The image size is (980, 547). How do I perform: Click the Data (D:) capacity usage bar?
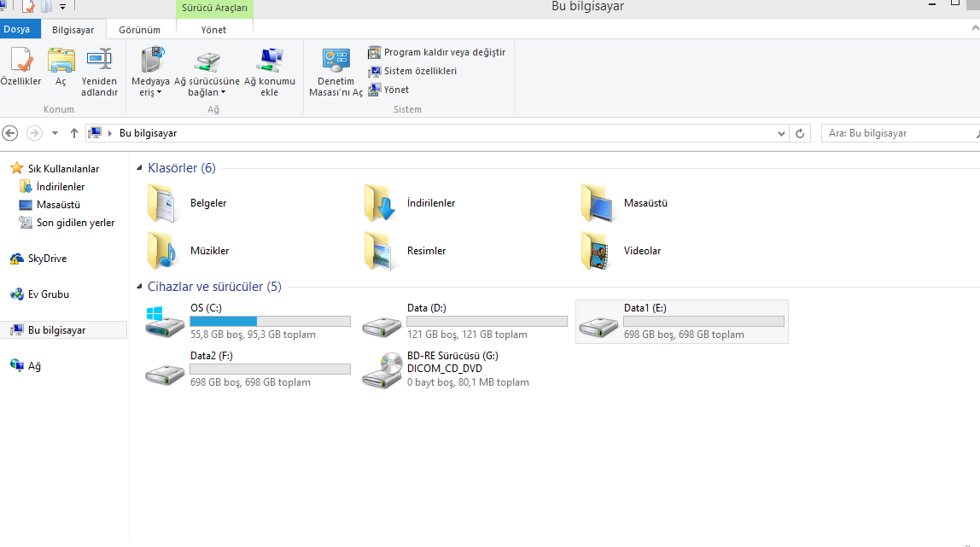(x=487, y=321)
